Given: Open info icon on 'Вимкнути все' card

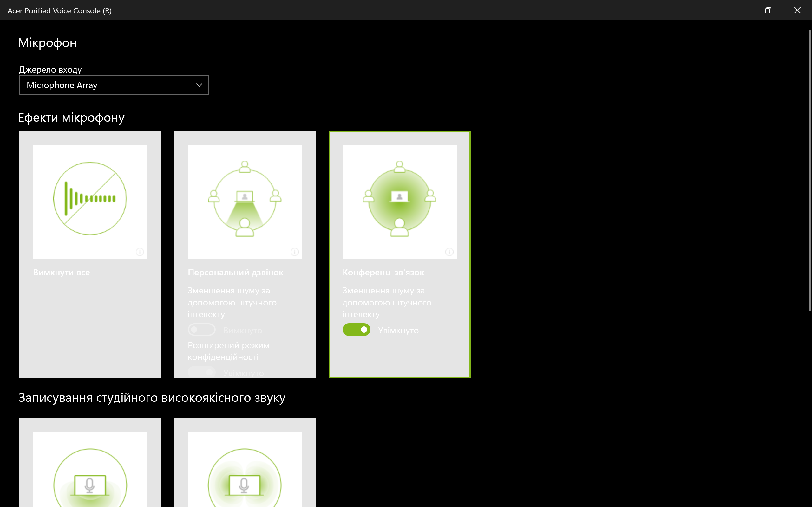Looking at the screenshot, I should [x=140, y=252].
